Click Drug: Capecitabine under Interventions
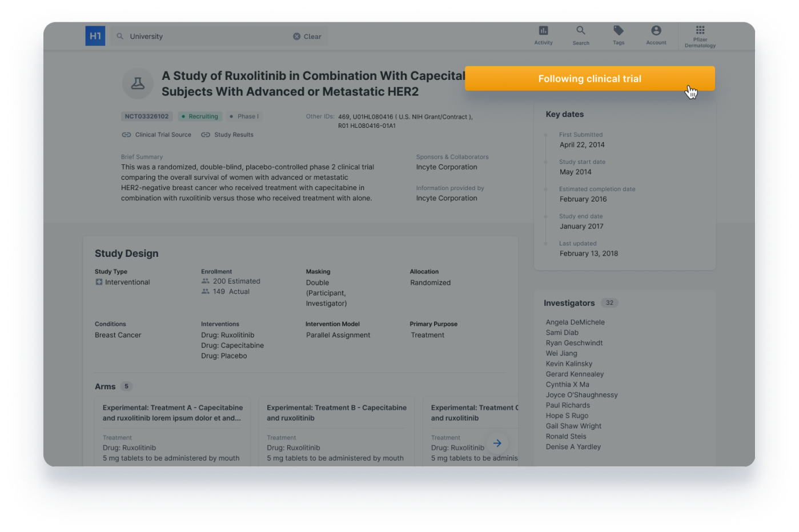 [x=232, y=345]
